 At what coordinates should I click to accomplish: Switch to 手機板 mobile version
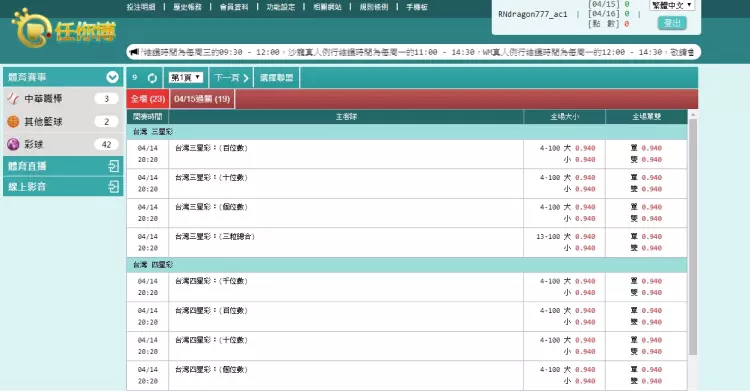pyautogui.click(x=417, y=7)
